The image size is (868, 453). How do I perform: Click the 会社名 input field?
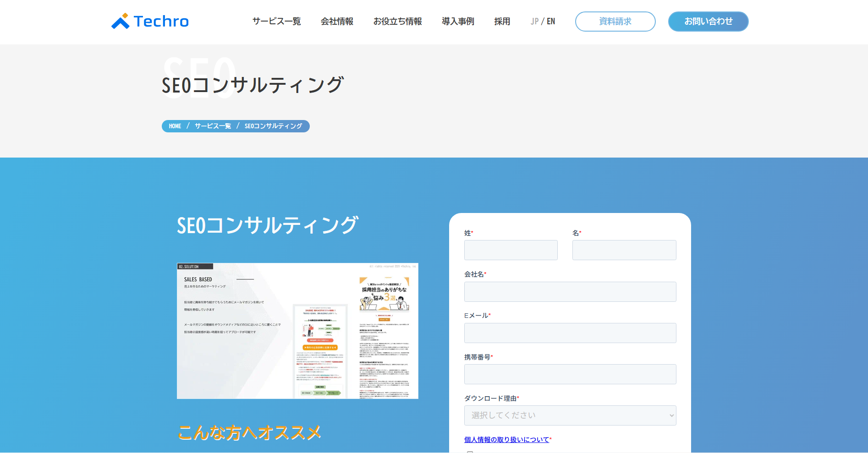pyautogui.click(x=570, y=292)
